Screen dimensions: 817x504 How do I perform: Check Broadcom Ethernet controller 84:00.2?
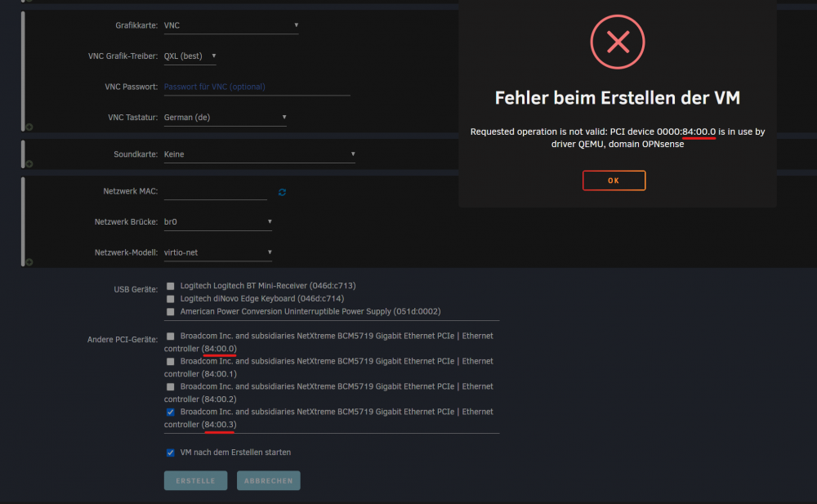click(x=171, y=386)
